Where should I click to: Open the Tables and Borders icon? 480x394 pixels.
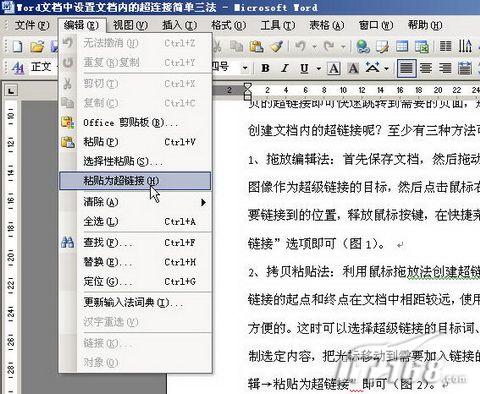click(x=382, y=46)
